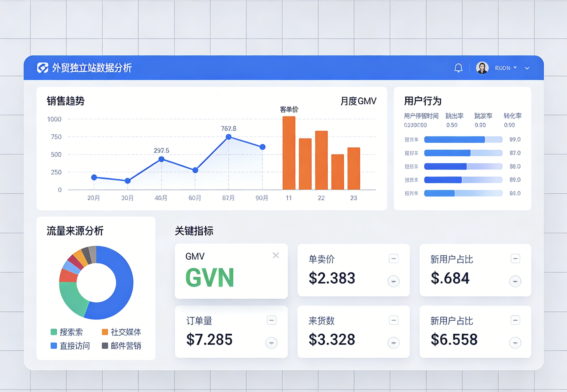Expand the far-right header chevron

tap(527, 68)
